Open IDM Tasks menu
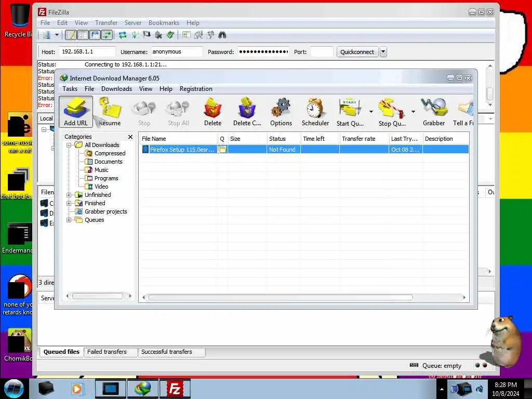Screen dimensions: 532x399 (x=70, y=89)
